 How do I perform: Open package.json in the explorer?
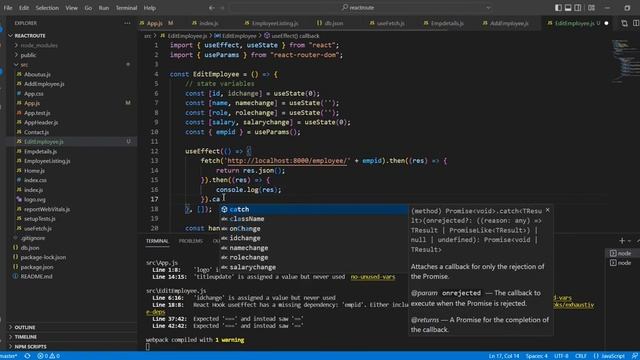point(37,267)
